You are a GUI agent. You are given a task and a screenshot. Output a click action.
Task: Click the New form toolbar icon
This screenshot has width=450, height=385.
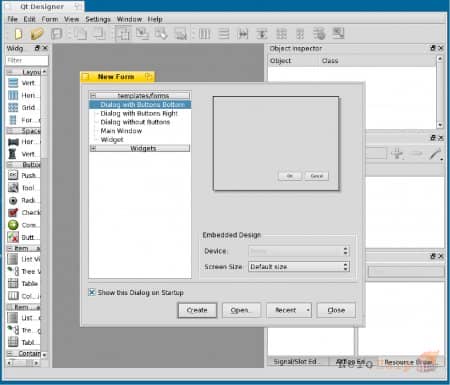(x=18, y=34)
